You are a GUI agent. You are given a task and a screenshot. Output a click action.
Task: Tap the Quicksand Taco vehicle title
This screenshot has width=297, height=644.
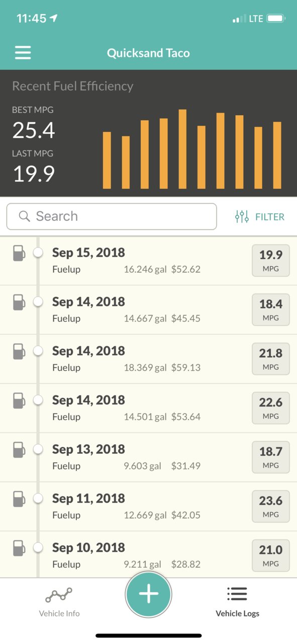(148, 53)
